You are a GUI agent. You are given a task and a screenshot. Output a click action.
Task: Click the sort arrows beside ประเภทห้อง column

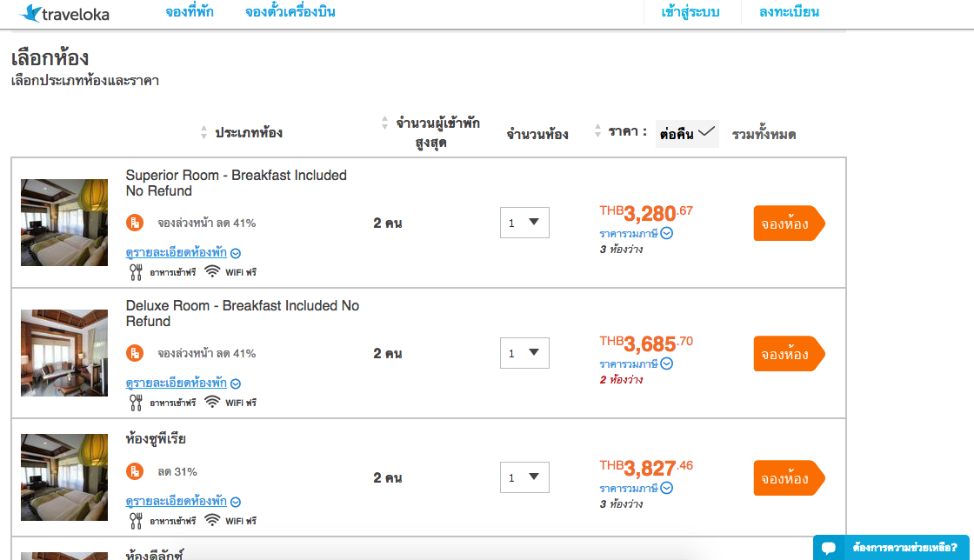click(x=203, y=131)
